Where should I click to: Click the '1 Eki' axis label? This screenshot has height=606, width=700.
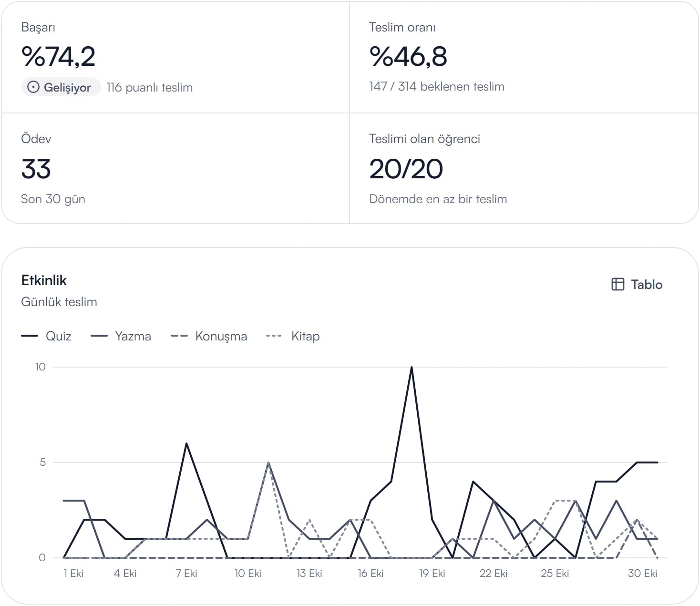pos(73,573)
